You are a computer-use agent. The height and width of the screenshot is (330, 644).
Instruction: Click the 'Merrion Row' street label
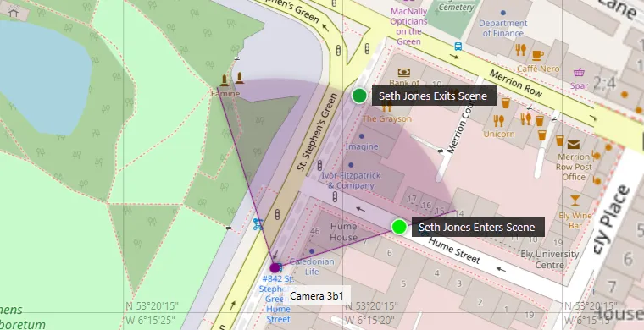point(515,83)
